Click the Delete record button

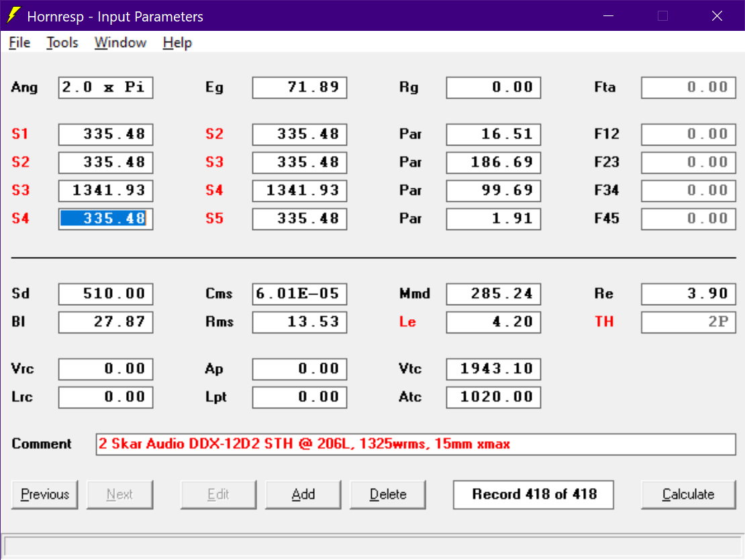coord(388,494)
